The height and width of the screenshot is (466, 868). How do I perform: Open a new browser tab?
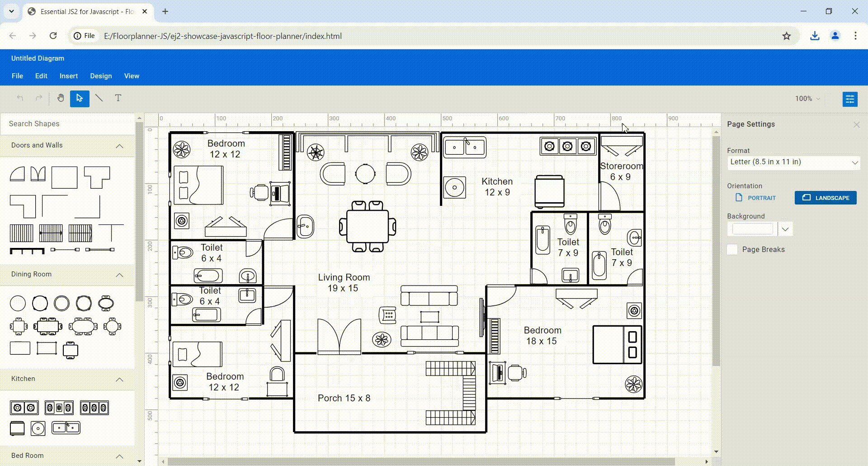pyautogui.click(x=165, y=11)
